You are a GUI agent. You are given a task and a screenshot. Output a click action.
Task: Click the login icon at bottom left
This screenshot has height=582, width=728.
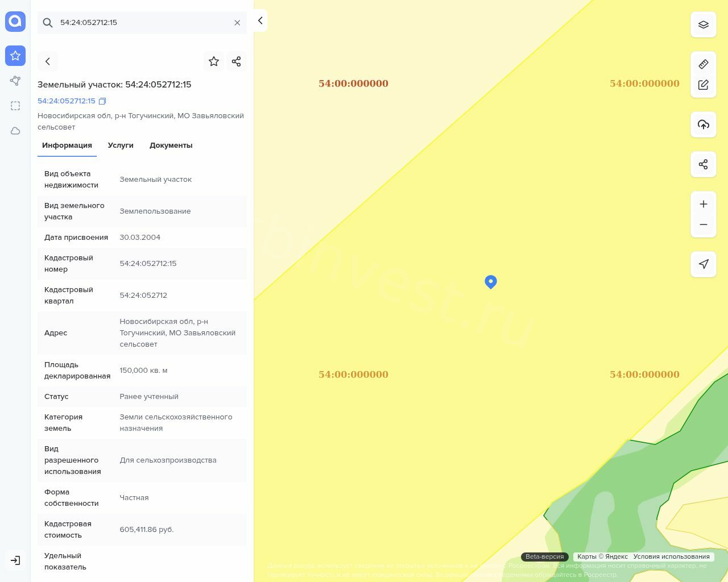click(15, 560)
